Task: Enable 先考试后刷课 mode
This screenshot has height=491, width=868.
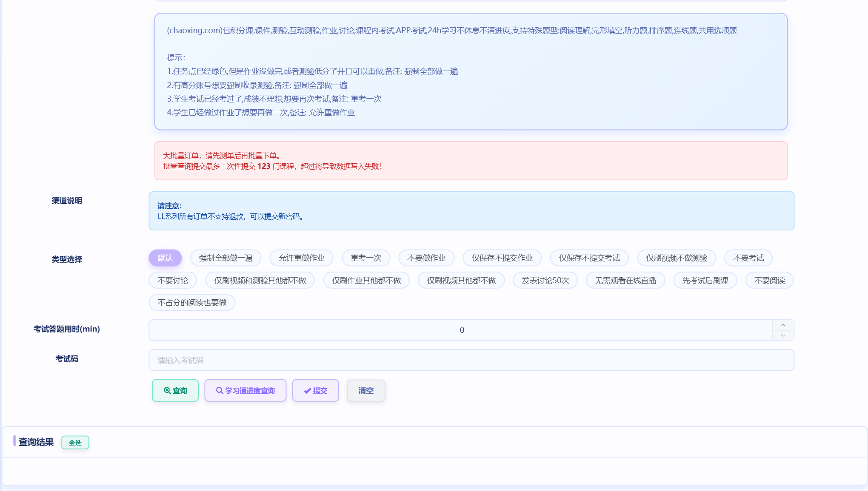Action: coord(705,280)
